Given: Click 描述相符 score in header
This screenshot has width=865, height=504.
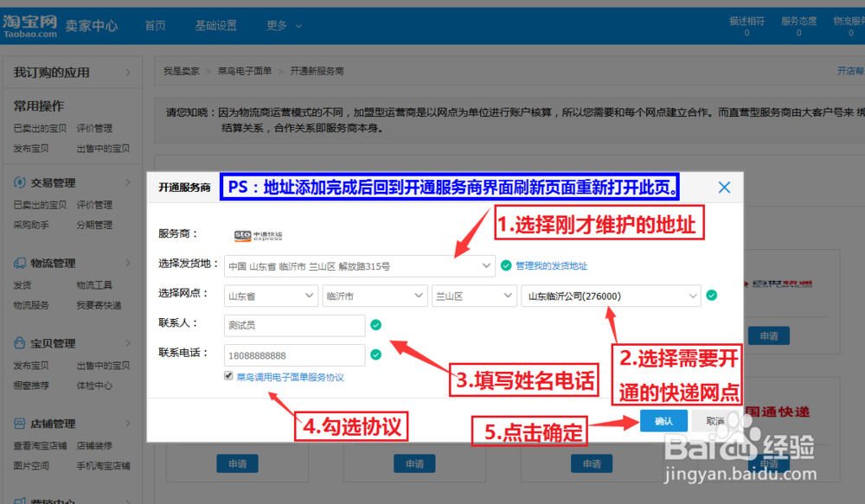Looking at the screenshot, I should click(x=747, y=26).
